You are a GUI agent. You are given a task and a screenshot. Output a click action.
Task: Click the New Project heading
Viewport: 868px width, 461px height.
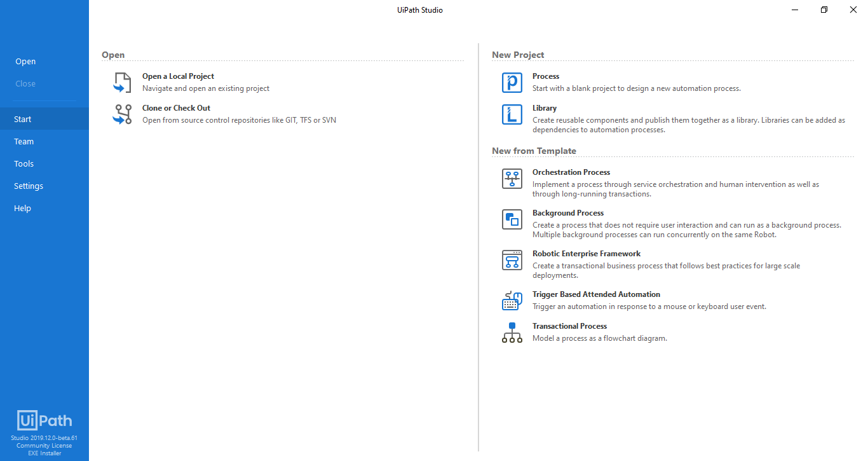pyautogui.click(x=518, y=55)
